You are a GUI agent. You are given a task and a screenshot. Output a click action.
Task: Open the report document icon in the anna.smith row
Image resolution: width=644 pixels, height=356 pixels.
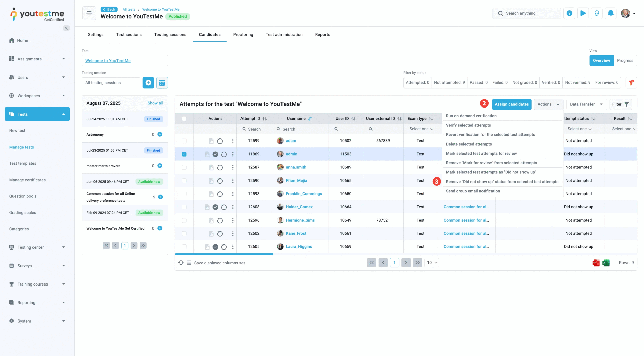(x=211, y=167)
